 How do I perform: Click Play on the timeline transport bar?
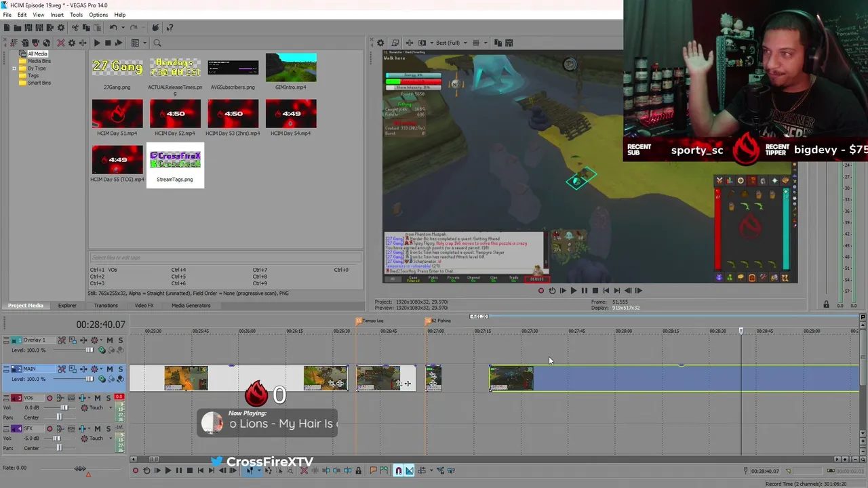(x=167, y=470)
